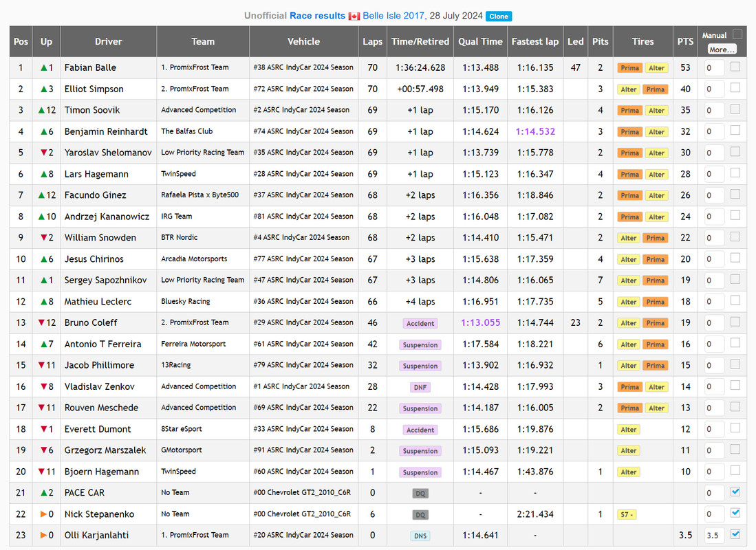
Task: Click manual points field showing 3.5
Action: tap(714, 536)
